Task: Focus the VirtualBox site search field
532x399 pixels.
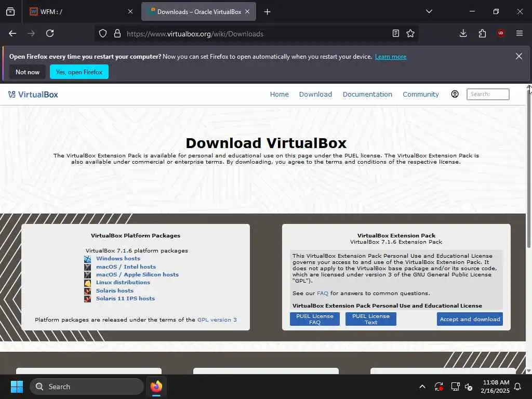Action: [x=488, y=95]
